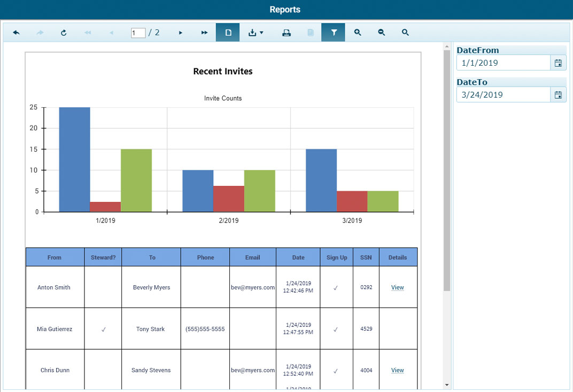Viewport: 573px width, 392px height.
Task: Open View link for Sandy Stevens invite
Action: 397,370
